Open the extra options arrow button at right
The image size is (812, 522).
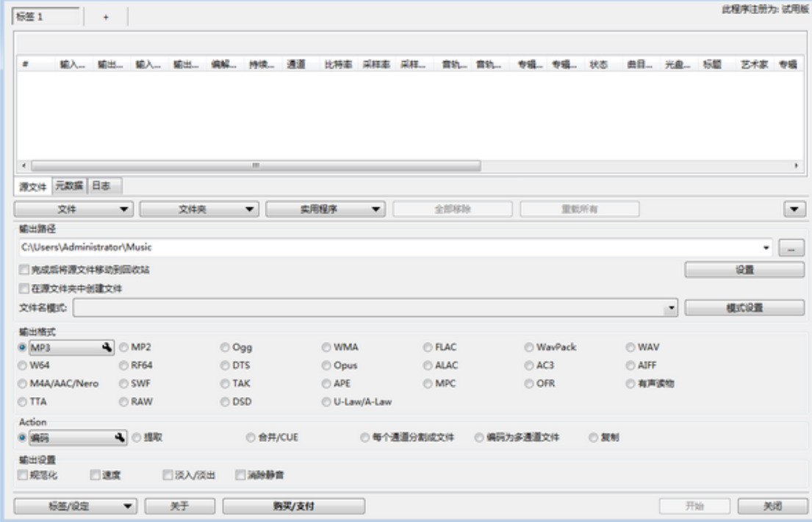coord(794,209)
